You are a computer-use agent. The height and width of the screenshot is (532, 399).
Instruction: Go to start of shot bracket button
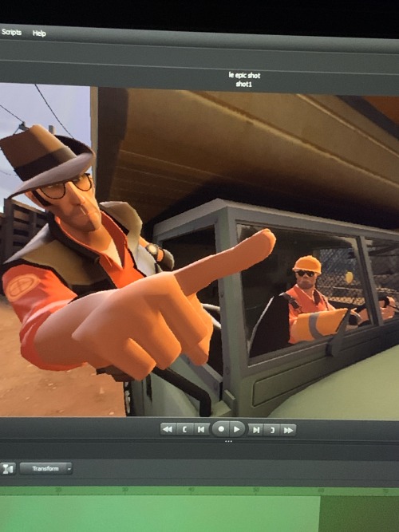(x=184, y=429)
